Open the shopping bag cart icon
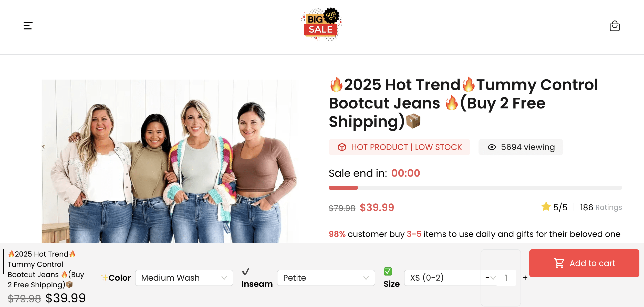644x307 pixels. 615,26
